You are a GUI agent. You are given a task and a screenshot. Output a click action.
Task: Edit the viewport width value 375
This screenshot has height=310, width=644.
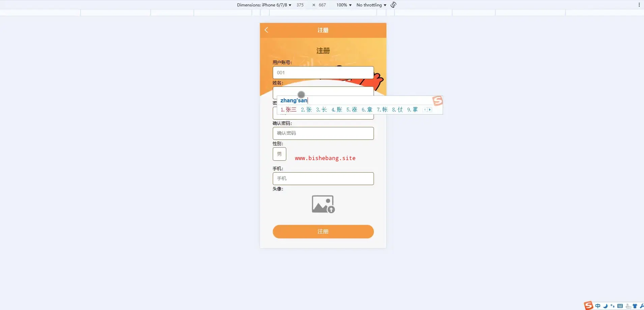(300, 5)
